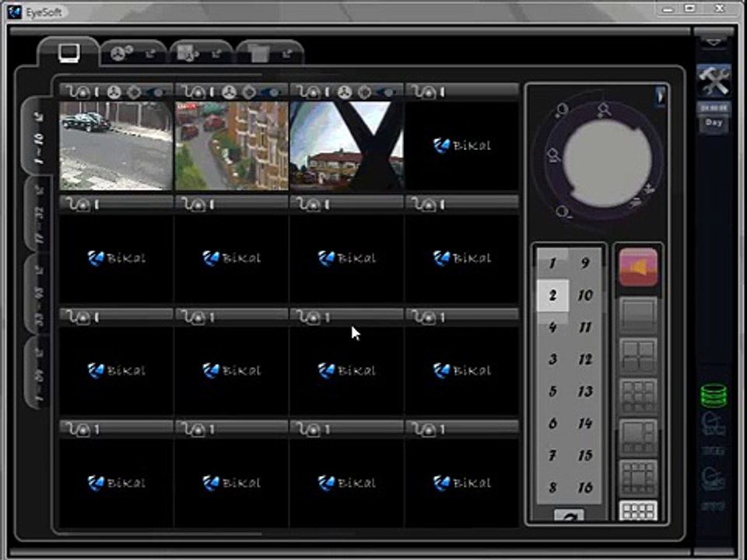Click the PTZ joystick circular pad
This screenshot has width=747, height=560.
(x=607, y=163)
